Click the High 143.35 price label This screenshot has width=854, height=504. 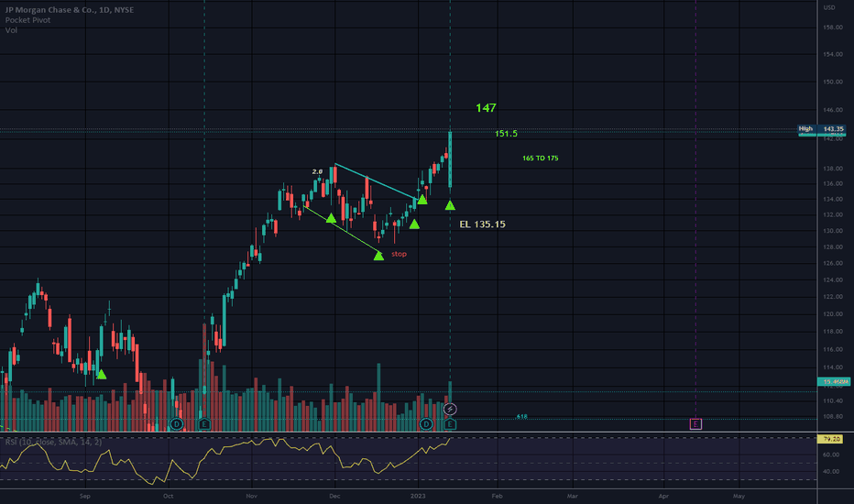822,129
